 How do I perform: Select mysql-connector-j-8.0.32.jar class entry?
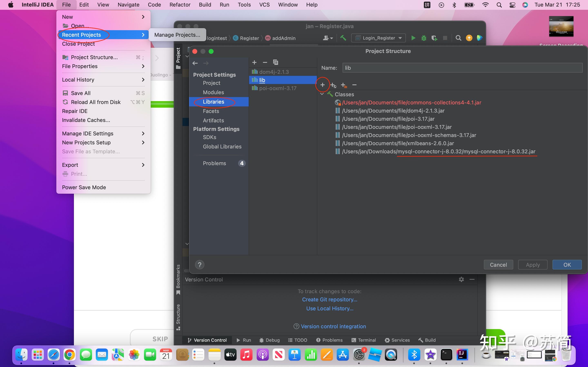tap(438, 151)
